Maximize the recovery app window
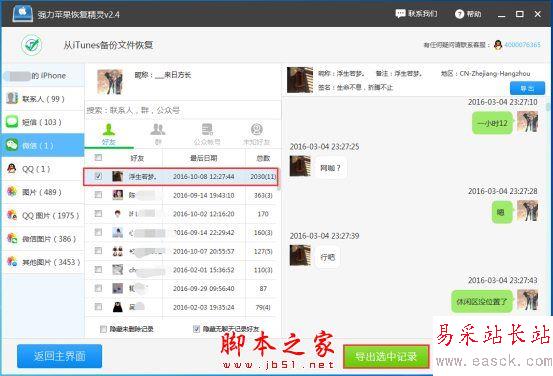The width and height of the screenshot is (553, 376). 519,14
